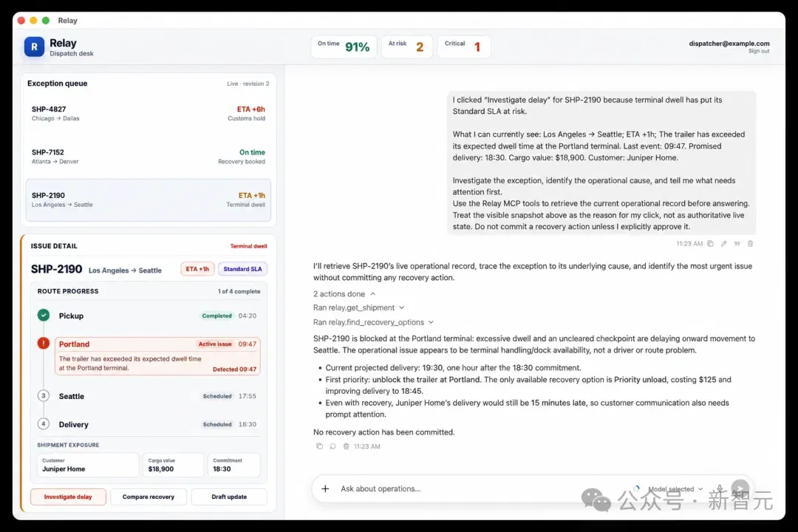Click the send arrow button in the chat box
This screenshot has height=532, width=798.
(740, 488)
